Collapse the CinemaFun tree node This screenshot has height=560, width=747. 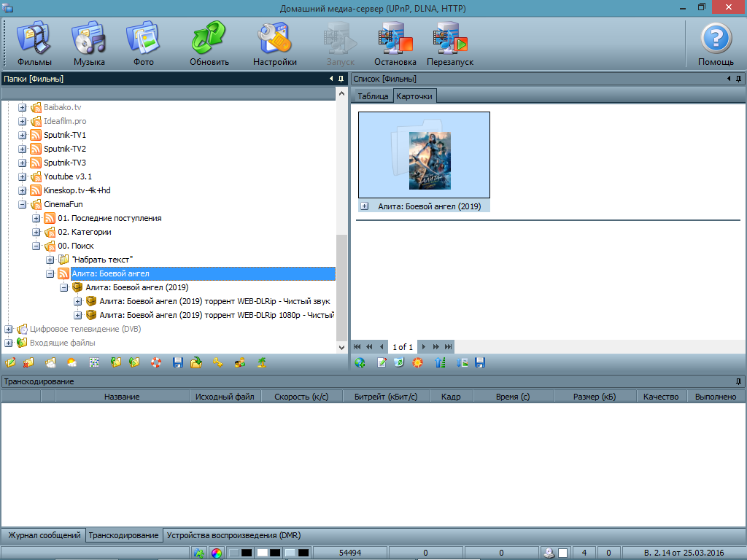(23, 205)
